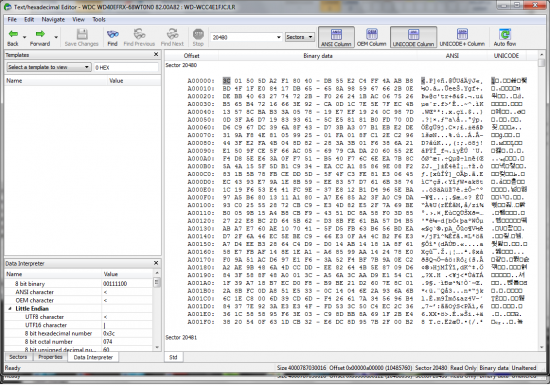Screen dimensions: 550x386
Task: Switch to the Sectors tab
Action: tap(18, 357)
